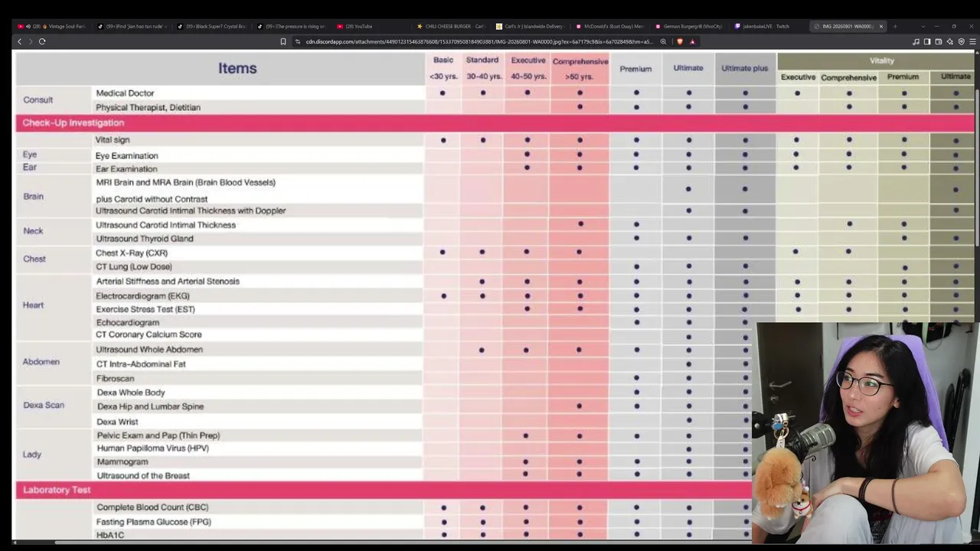This screenshot has height=551, width=980.
Task: Click 'Dexa Hip and Lumbar Spine' row
Action: coord(150,406)
